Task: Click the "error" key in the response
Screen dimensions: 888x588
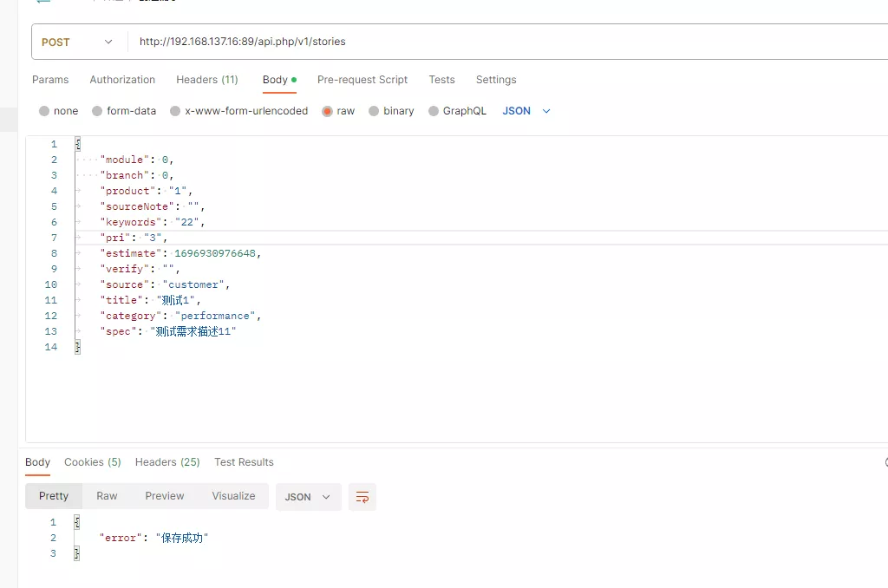Action: [120, 538]
